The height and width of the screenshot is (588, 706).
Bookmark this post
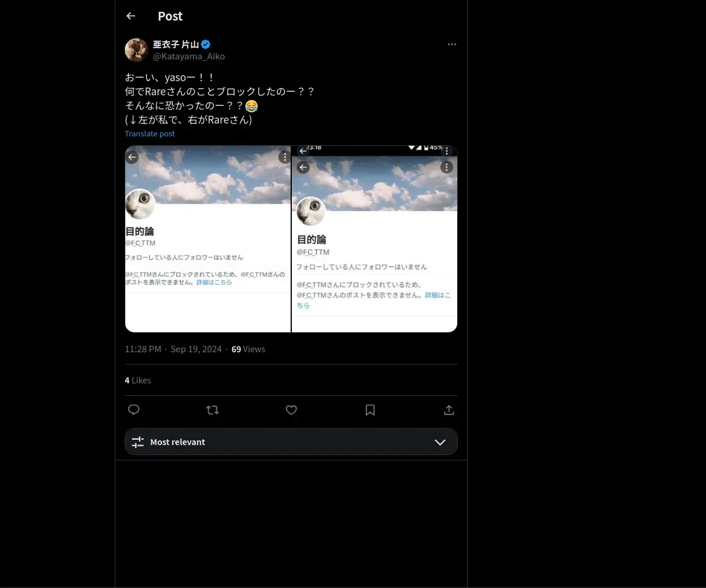(x=370, y=410)
